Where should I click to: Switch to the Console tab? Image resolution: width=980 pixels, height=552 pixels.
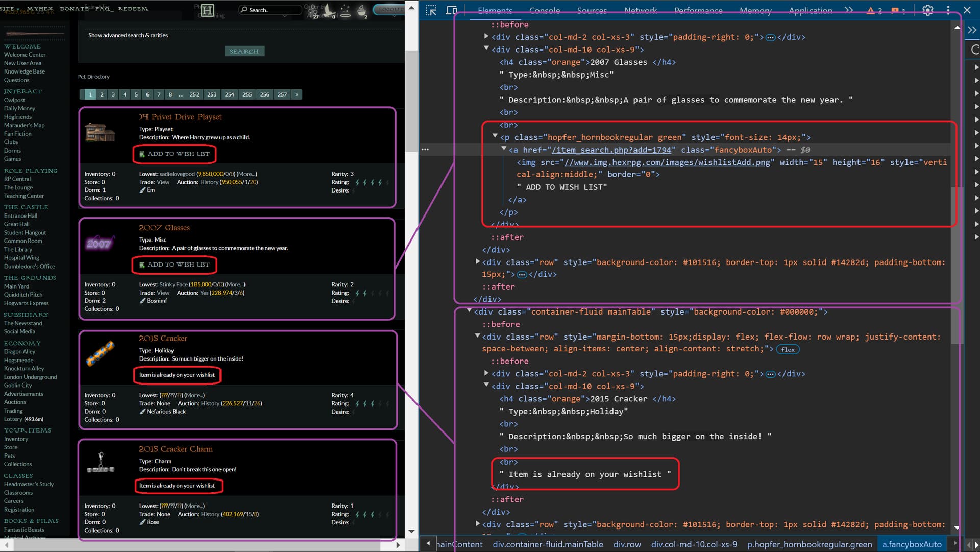[x=544, y=10]
